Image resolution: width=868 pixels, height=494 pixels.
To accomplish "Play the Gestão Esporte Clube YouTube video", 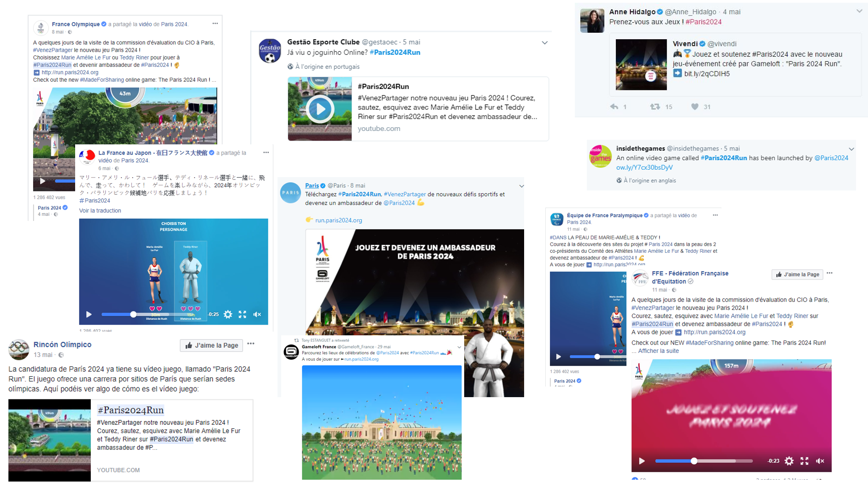I will click(x=319, y=109).
